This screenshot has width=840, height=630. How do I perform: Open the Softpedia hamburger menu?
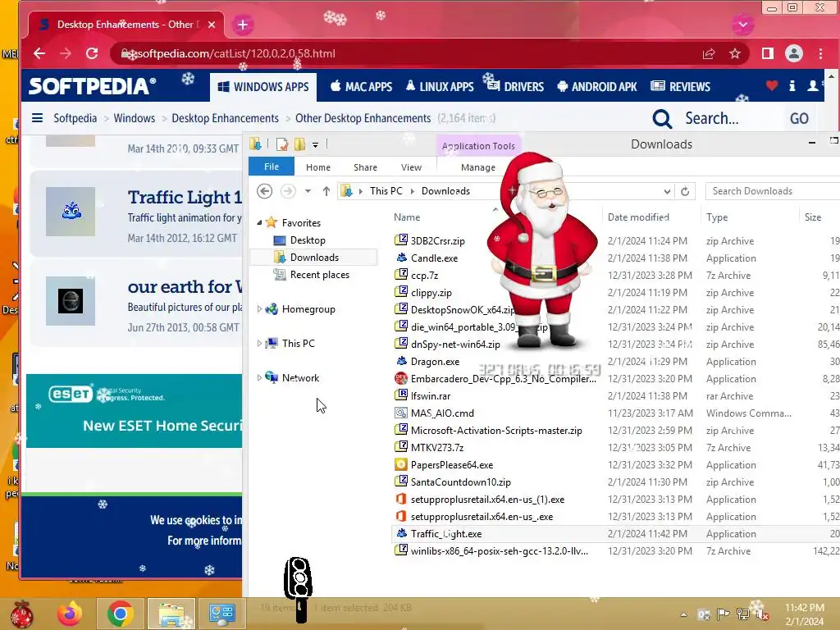37,118
